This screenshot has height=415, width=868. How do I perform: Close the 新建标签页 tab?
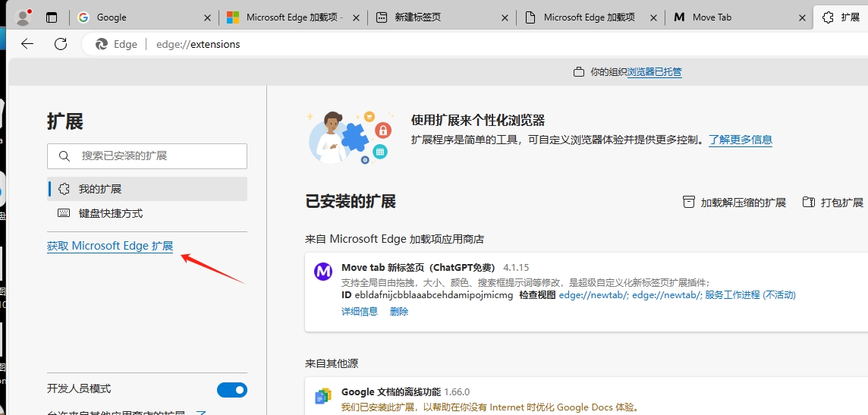click(x=505, y=17)
